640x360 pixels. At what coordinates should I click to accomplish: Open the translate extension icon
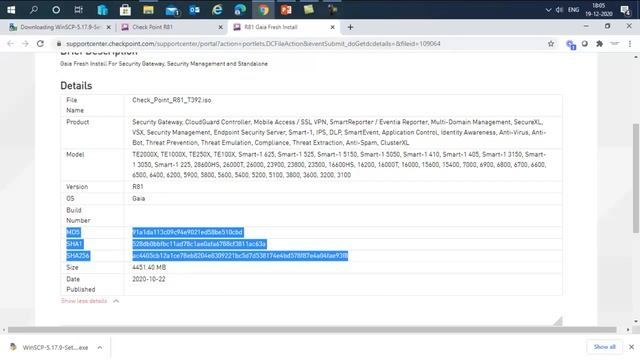click(571, 44)
